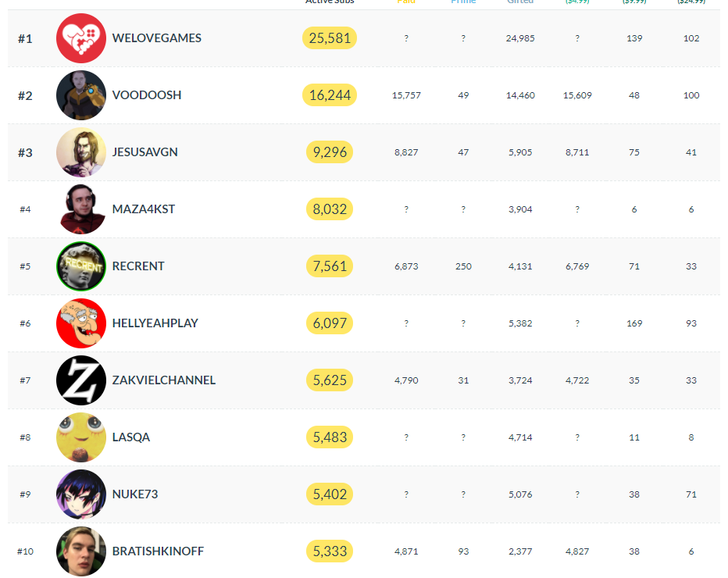Viewport: 728px width, 578px height.
Task: Click RECRENT statue avatar
Action: pyautogui.click(x=80, y=266)
